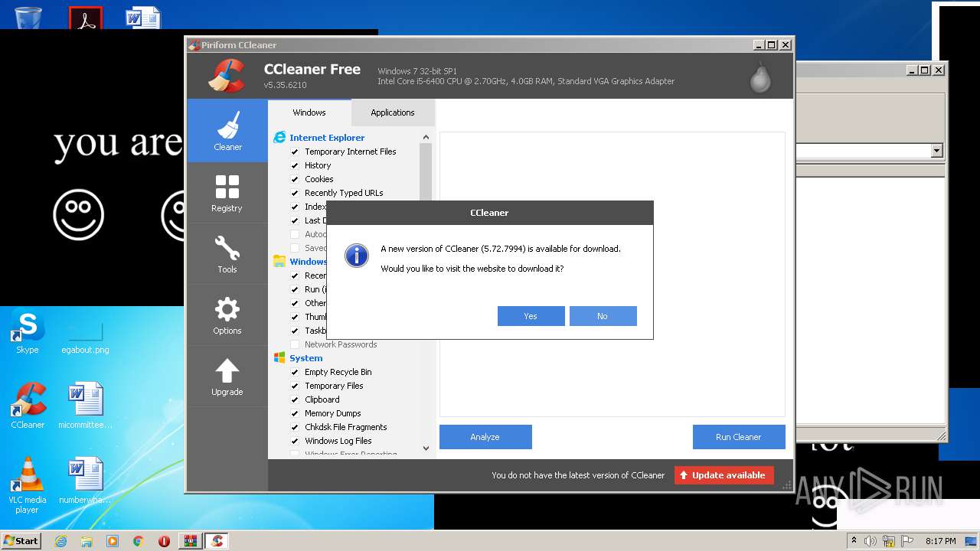Click CCleaner taskbar button
This screenshot has height=551, width=980.
[x=217, y=541]
